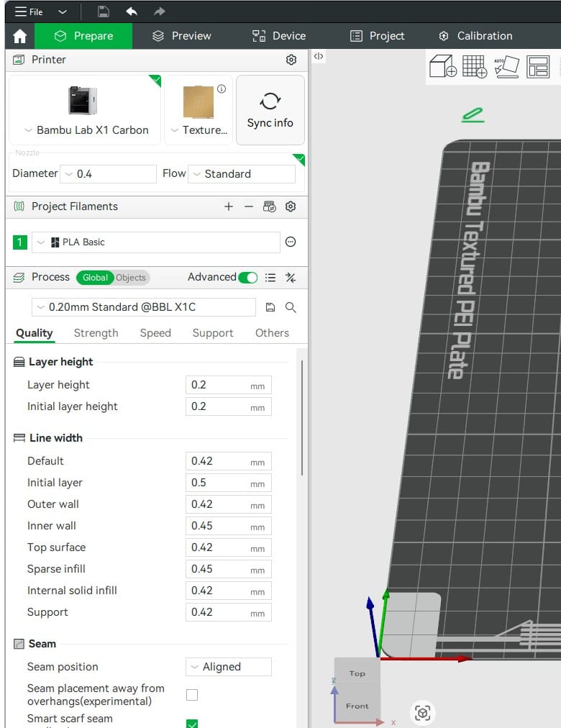561x728 pixels.
Task: Remove a filament with the minus icon
Action: click(249, 206)
